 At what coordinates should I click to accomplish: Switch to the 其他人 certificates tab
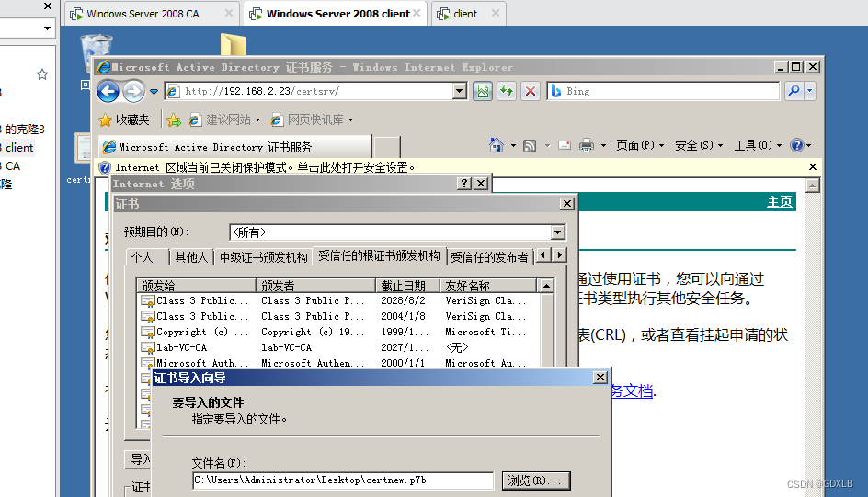pos(191,257)
